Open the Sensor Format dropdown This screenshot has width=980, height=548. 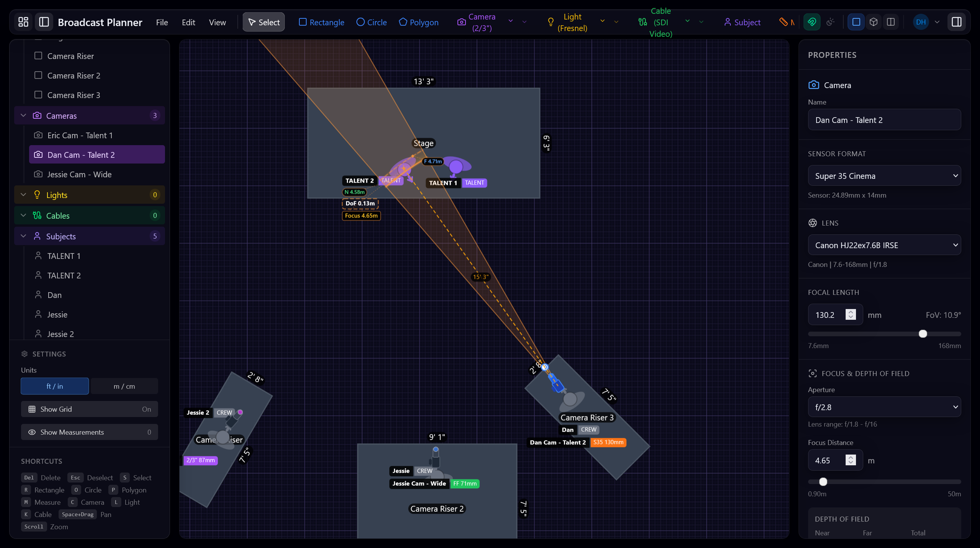pos(884,176)
